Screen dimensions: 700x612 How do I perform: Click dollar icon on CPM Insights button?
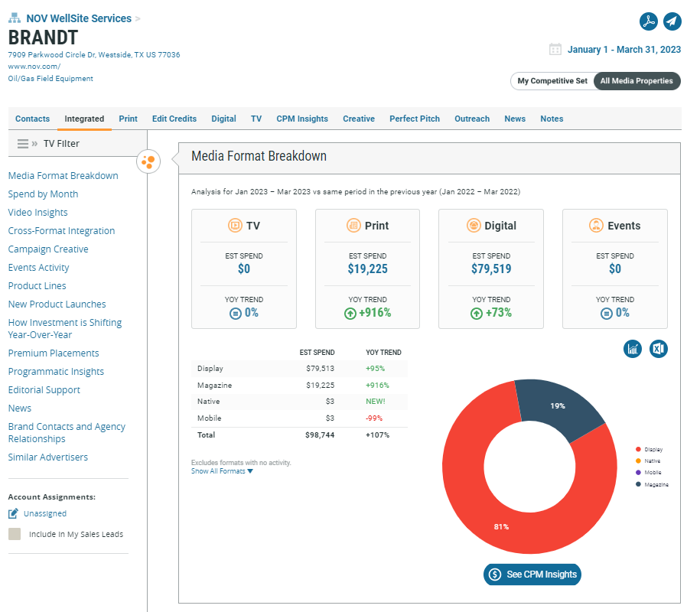pyautogui.click(x=495, y=575)
